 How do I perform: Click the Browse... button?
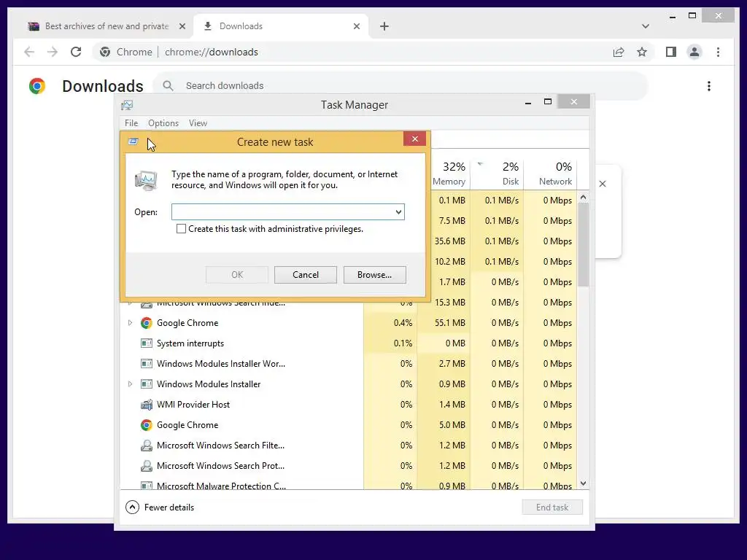374,275
